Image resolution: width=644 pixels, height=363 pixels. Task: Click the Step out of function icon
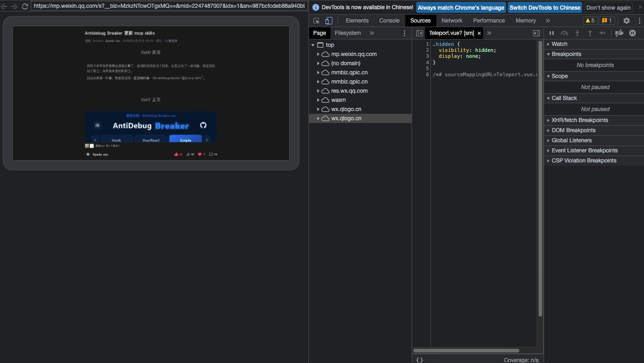(x=590, y=33)
